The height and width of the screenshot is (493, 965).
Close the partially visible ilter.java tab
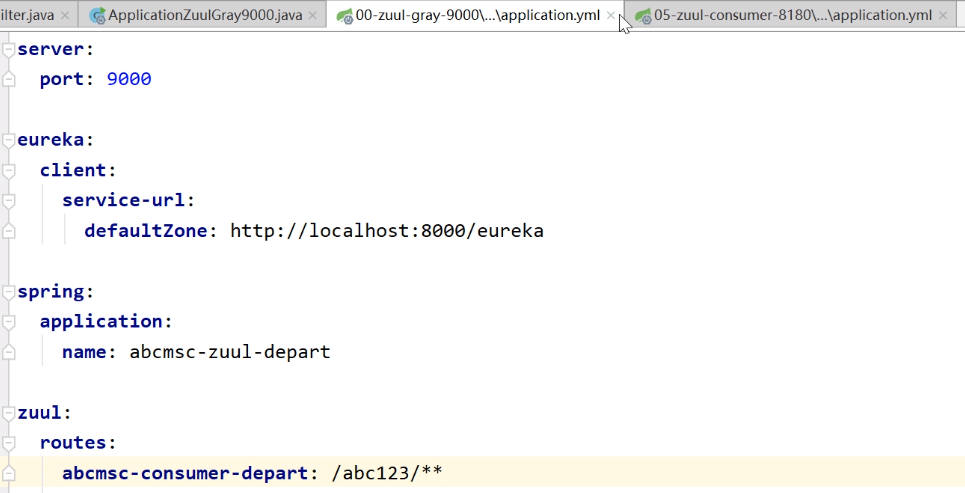coord(66,16)
